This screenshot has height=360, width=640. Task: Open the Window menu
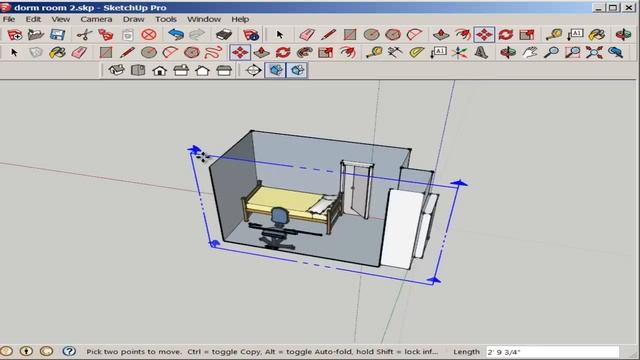[204, 19]
